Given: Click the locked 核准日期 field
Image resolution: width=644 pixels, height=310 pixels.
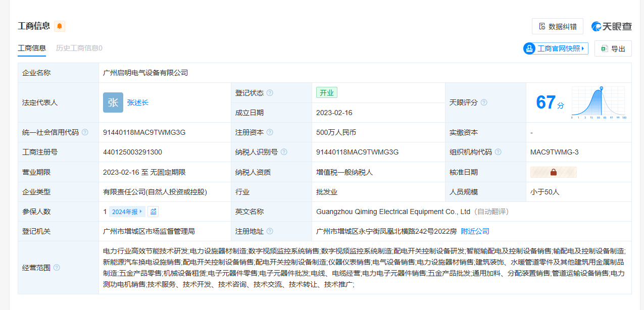Looking at the screenshot, I should point(553,172).
